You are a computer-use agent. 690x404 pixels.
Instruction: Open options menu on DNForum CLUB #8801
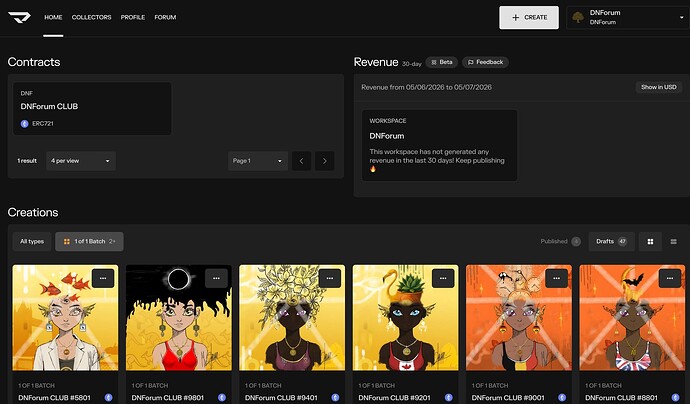[x=669, y=278]
